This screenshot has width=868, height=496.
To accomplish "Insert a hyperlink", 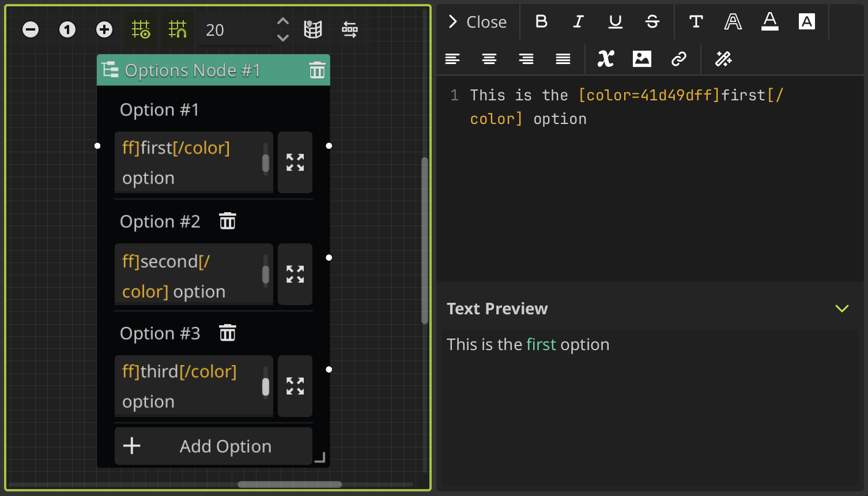I will tap(679, 58).
